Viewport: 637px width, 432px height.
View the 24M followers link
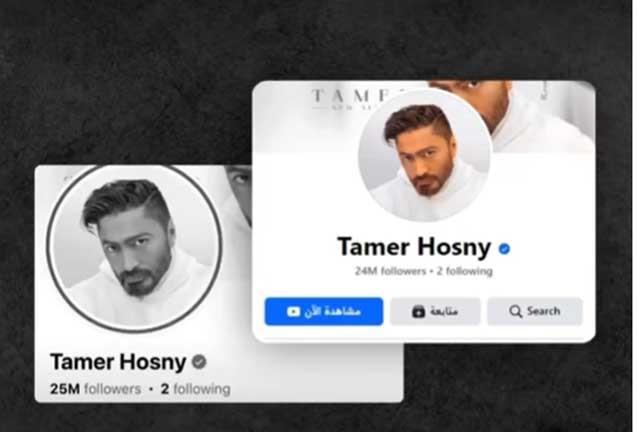390,271
